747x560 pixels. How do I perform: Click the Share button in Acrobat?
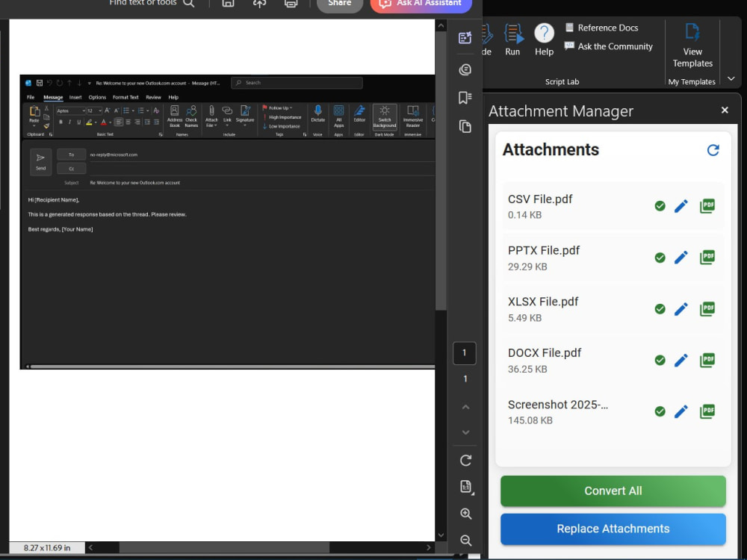tap(339, 4)
